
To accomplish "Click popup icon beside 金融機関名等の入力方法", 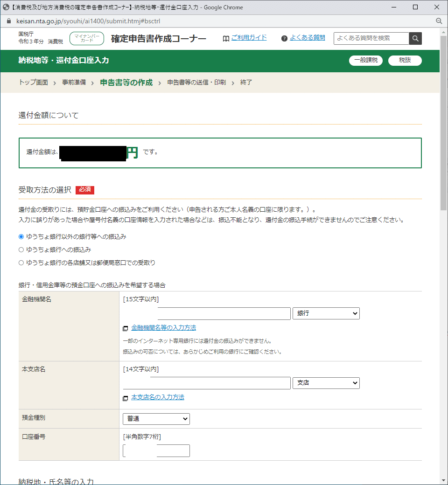I will click(126, 328).
